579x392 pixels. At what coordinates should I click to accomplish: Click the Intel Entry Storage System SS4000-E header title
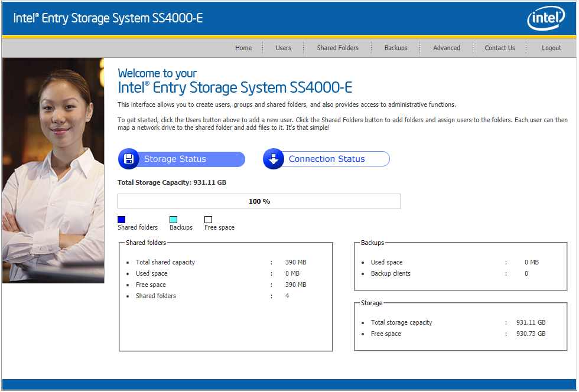(108, 18)
